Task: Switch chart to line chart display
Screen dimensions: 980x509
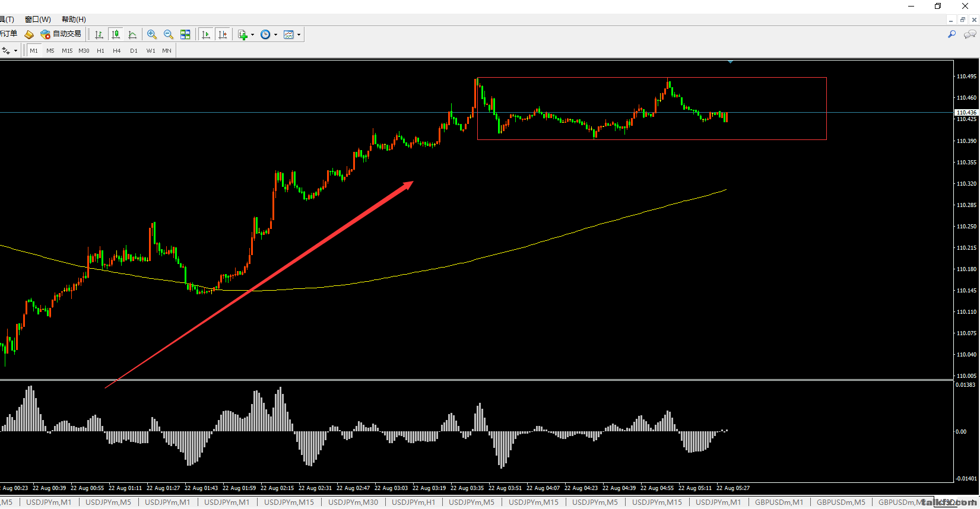Action: (x=132, y=34)
